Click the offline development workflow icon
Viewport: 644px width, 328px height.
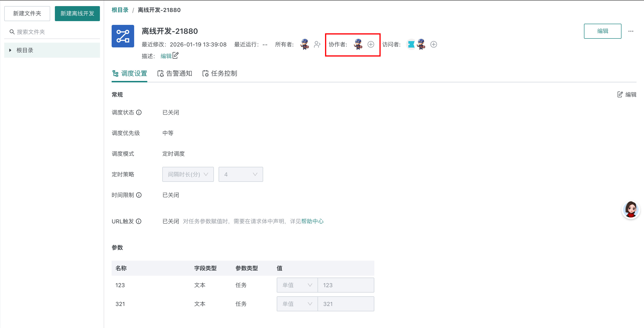coord(123,36)
